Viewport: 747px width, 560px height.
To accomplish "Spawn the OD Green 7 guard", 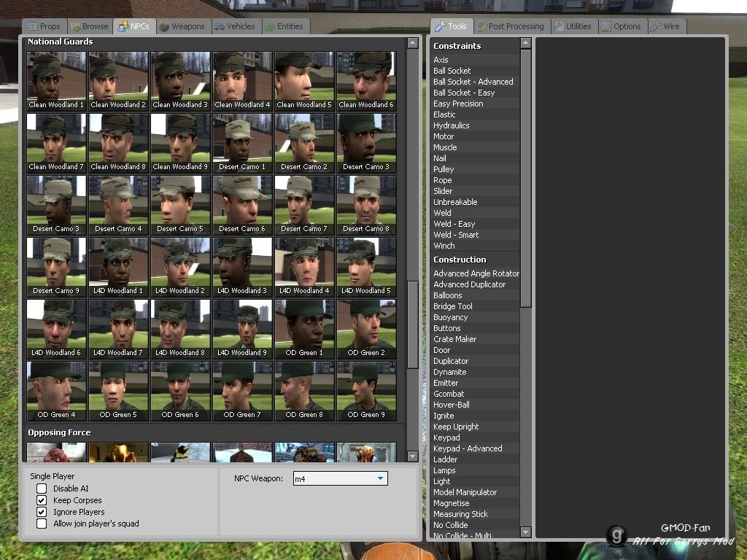I will point(242,391).
